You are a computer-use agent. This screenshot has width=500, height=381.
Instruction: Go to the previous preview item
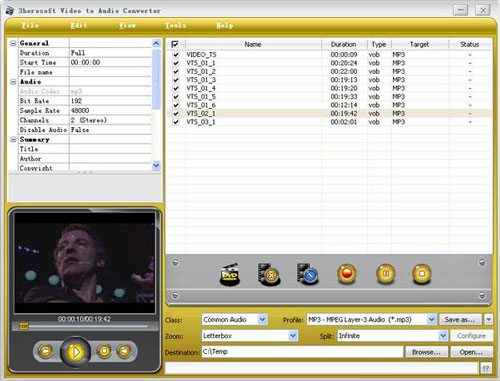point(46,351)
